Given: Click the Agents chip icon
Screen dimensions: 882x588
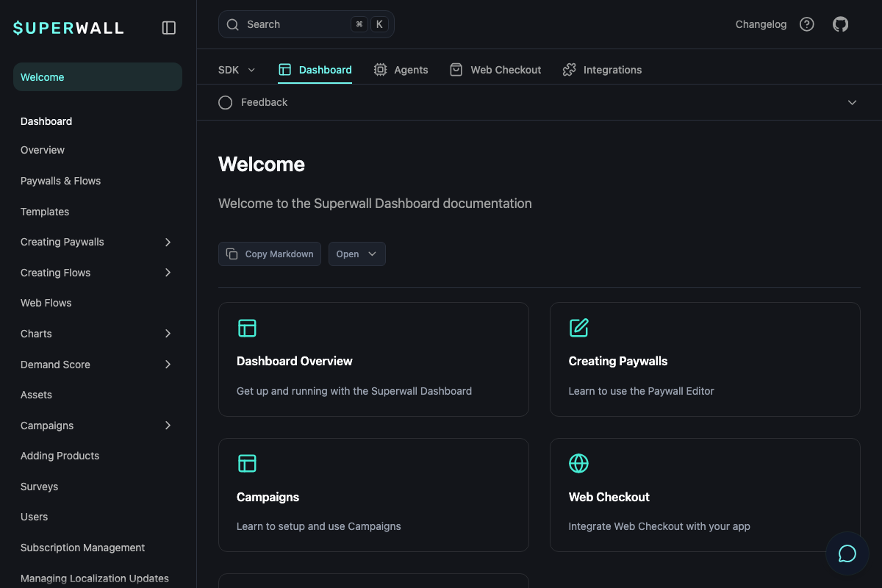Looking at the screenshot, I should 380,70.
